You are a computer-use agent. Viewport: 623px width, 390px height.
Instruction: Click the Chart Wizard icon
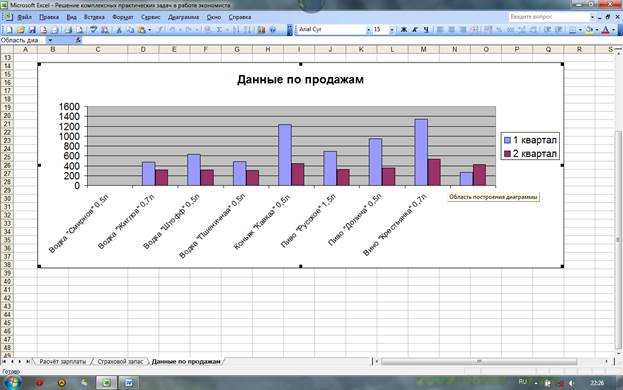(261, 30)
